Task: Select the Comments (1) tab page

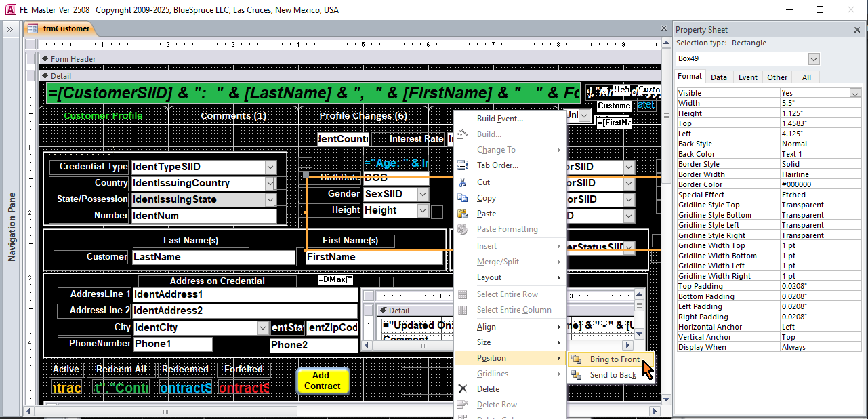Action: tap(233, 115)
